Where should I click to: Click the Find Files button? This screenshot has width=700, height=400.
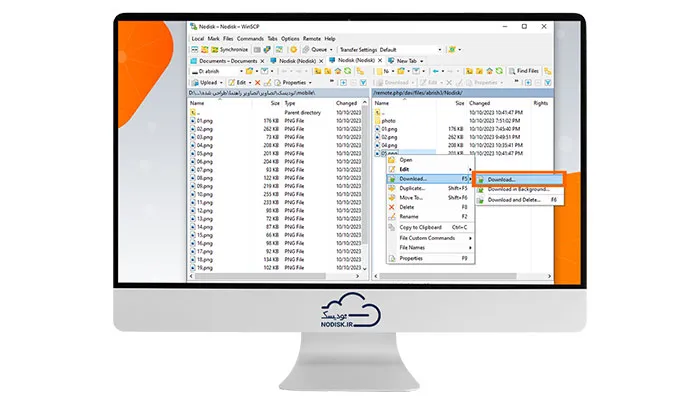(x=524, y=71)
